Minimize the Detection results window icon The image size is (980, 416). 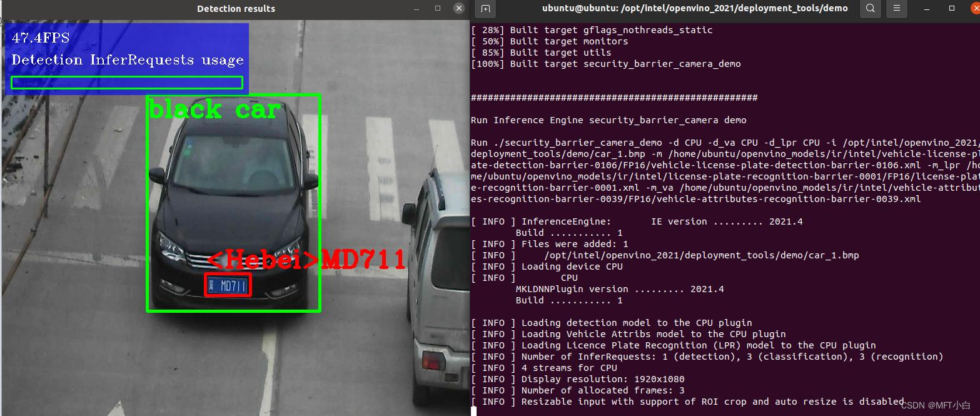[417, 8]
